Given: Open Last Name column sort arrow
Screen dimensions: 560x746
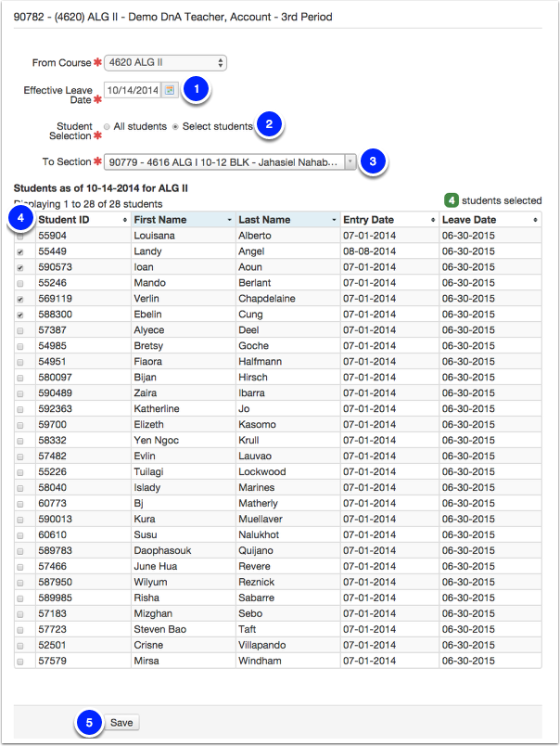Looking at the screenshot, I should [334, 220].
